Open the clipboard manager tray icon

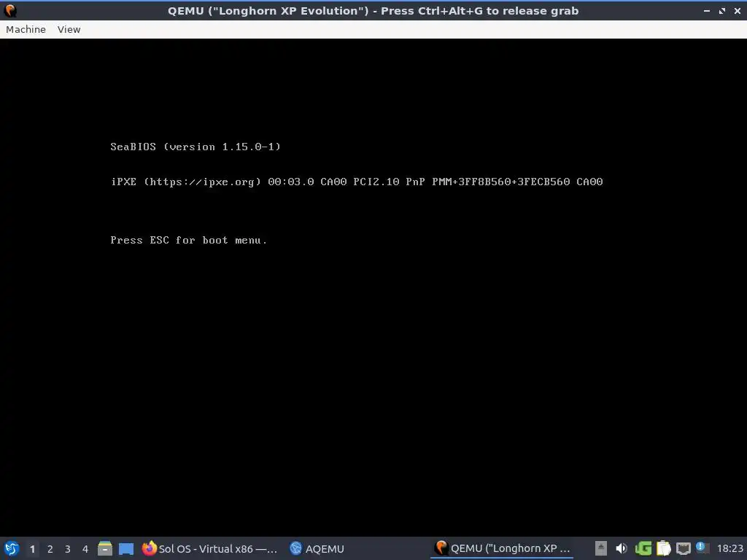[663, 548]
